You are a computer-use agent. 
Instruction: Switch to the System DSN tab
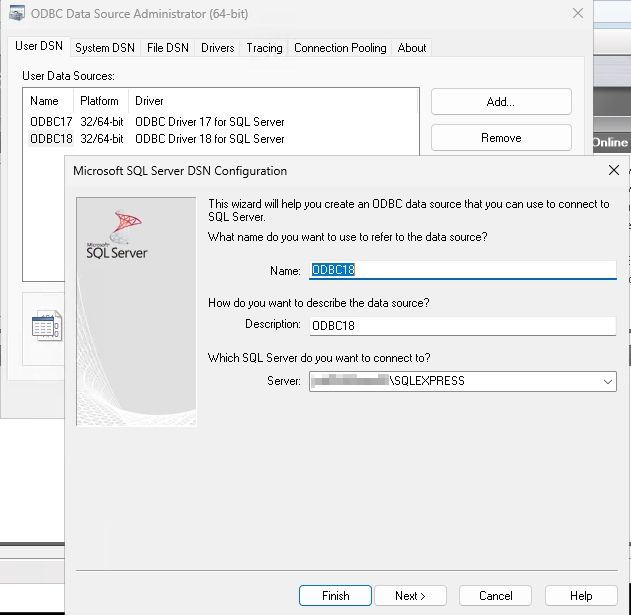click(x=105, y=48)
